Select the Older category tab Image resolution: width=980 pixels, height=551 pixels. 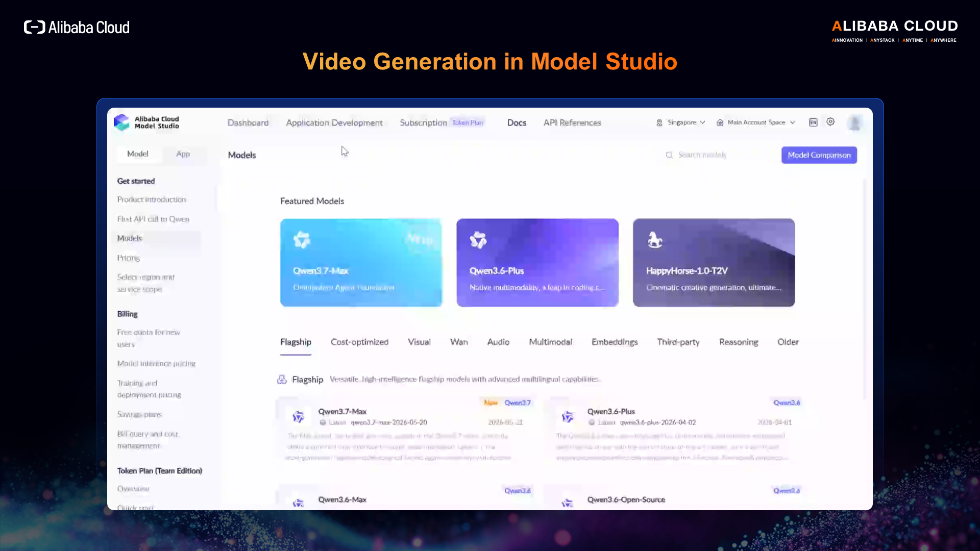click(x=788, y=342)
